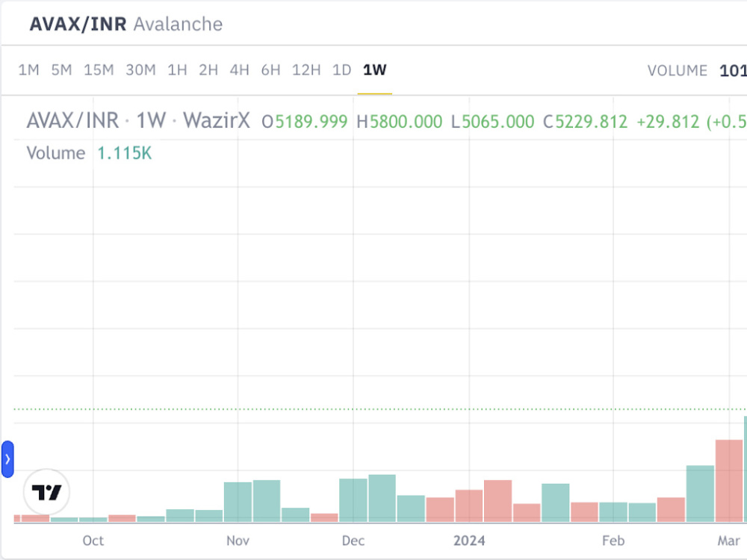Select the active 1W timeframe
747x560 pixels.
click(374, 70)
